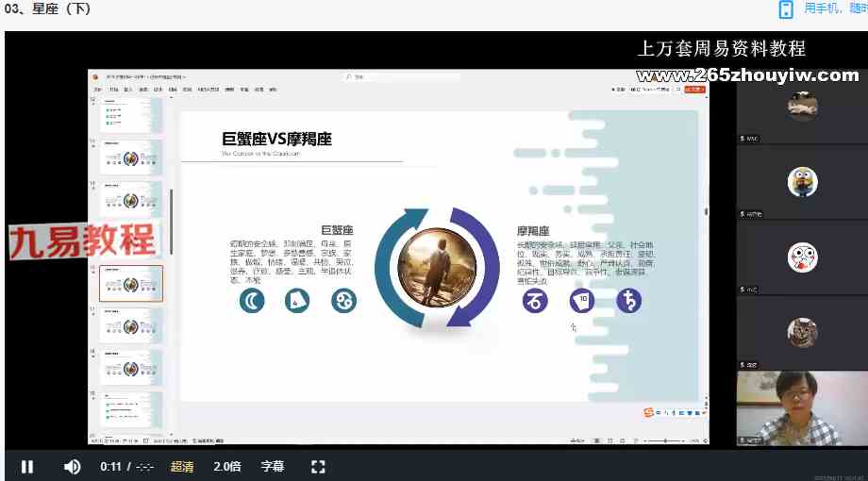868x481 pixels.
Task: Enter fullscreen mode in the player
Action: (x=318, y=466)
